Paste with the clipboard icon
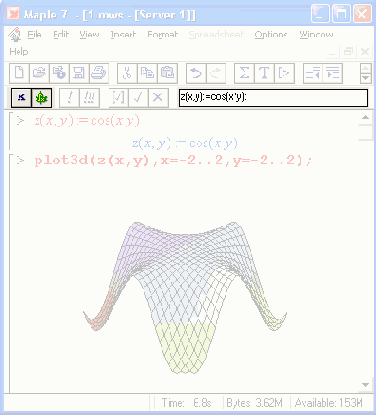Viewport: 376px width, 415px height. point(167,73)
